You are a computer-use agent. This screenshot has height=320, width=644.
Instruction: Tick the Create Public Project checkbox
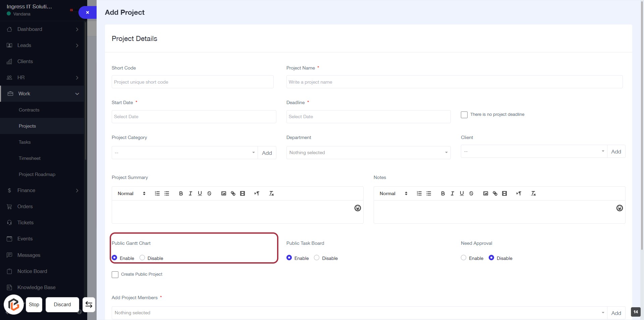tap(115, 275)
